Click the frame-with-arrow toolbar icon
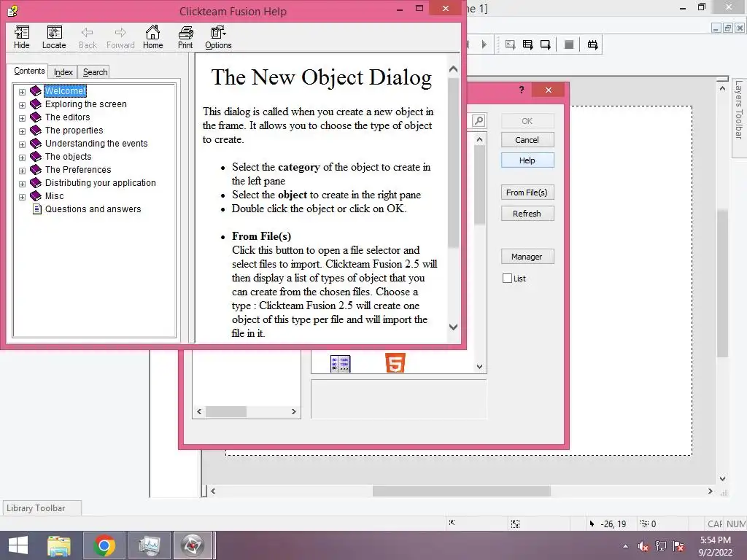This screenshot has width=747, height=560. click(x=546, y=44)
